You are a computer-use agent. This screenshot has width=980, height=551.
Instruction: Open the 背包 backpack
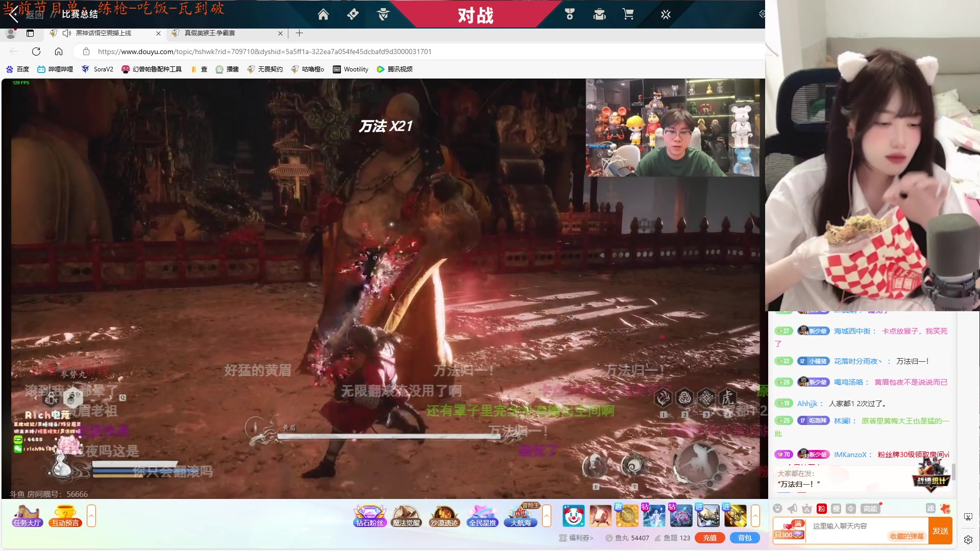coord(745,538)
